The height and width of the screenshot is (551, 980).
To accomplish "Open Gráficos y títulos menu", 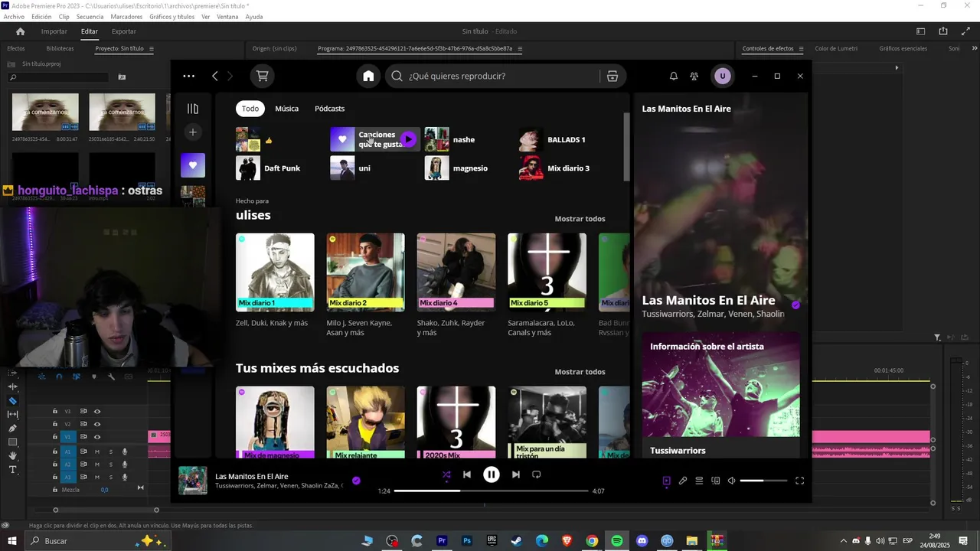I will coord(171,17).
